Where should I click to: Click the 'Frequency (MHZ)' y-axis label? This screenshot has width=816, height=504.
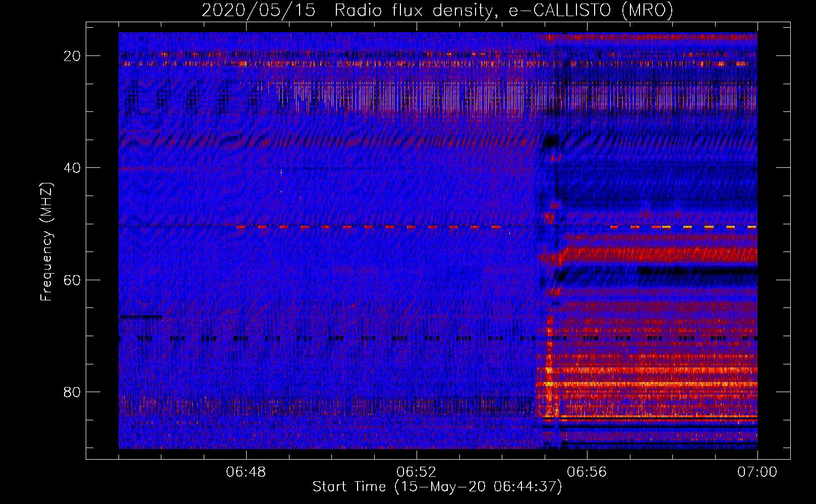coord(46,241)
